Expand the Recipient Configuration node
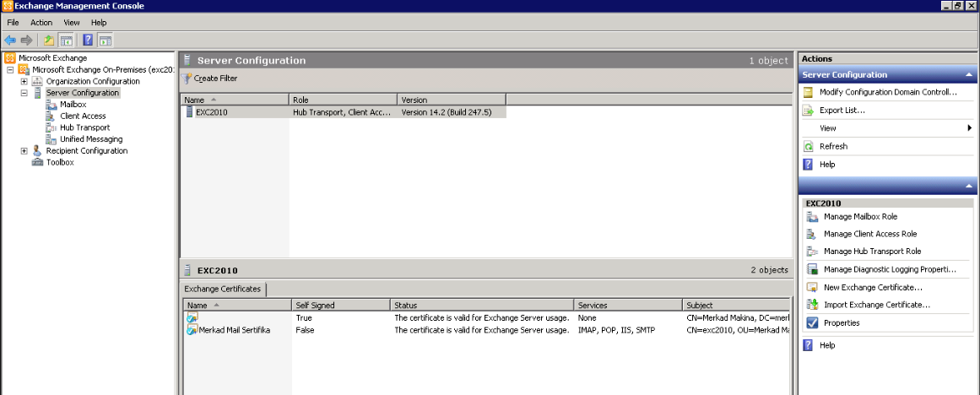Image resolution: width=980 pixels, height=395 pixels. (x=24, y=150)
